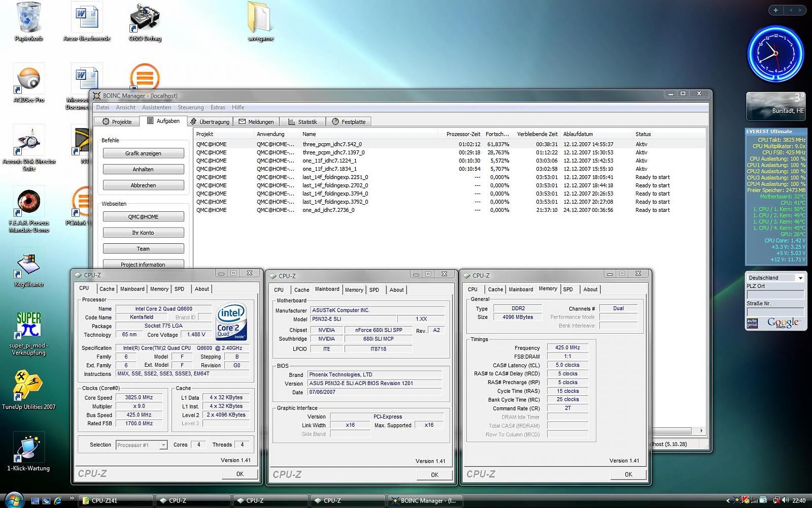812x508 pixels.
Task: Sort tasks by the Ablaufdatum column header
Action: click(596, 134)
